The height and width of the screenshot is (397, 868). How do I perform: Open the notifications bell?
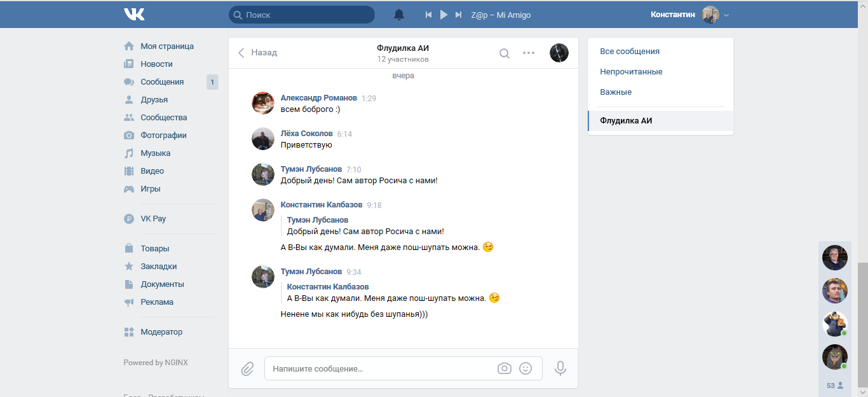(x=399, y=15)
